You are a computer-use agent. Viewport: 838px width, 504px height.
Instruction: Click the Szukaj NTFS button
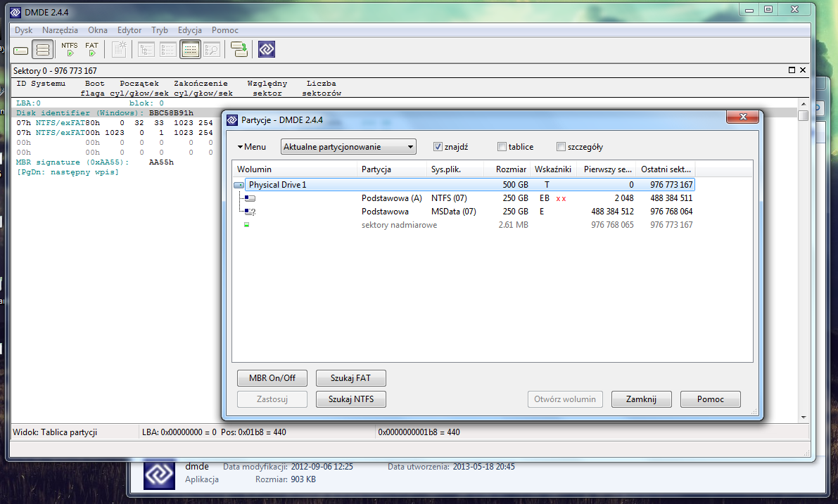[350, 399]
